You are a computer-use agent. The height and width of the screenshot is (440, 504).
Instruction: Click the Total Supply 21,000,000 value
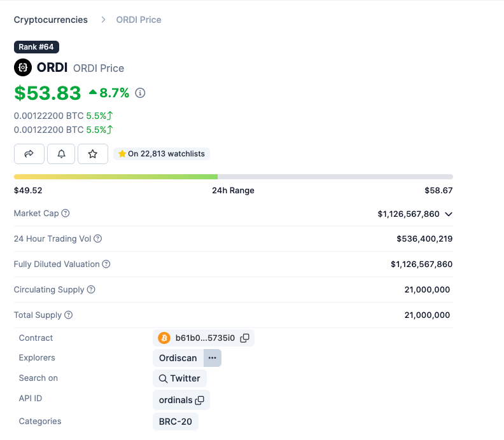click(427, 315)
